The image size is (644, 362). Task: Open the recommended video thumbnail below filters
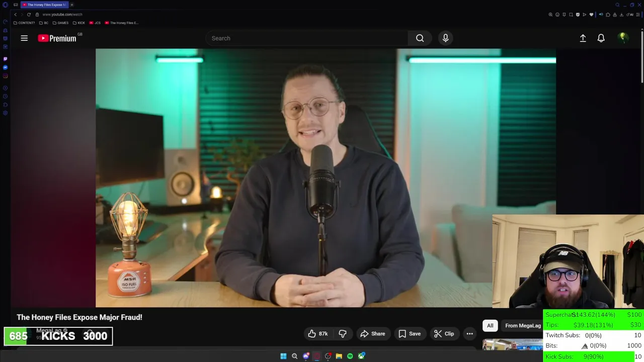coord(512,344)
